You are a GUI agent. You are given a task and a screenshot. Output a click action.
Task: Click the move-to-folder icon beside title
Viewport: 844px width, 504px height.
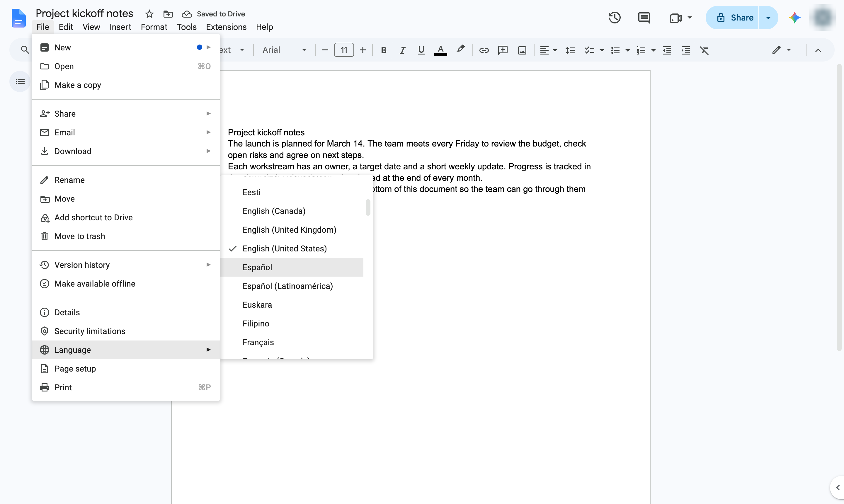[x=168, y=14]
